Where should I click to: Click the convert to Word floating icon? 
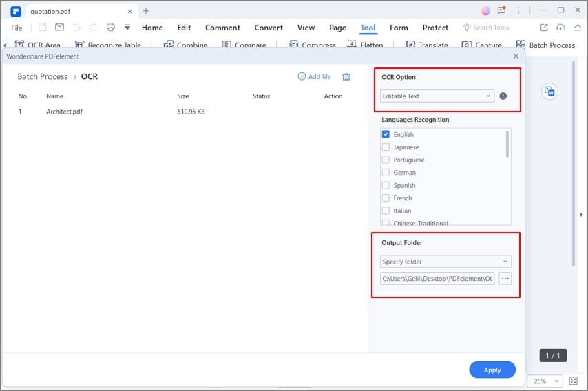point(549,92)
